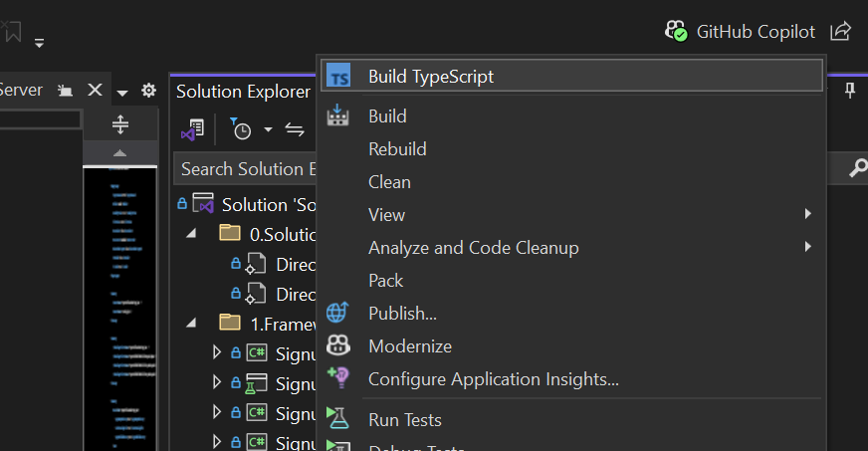The height and width of the screenshot is (451, 868).
Task: Expand the View submenu arrow
Action: [808, 214]
